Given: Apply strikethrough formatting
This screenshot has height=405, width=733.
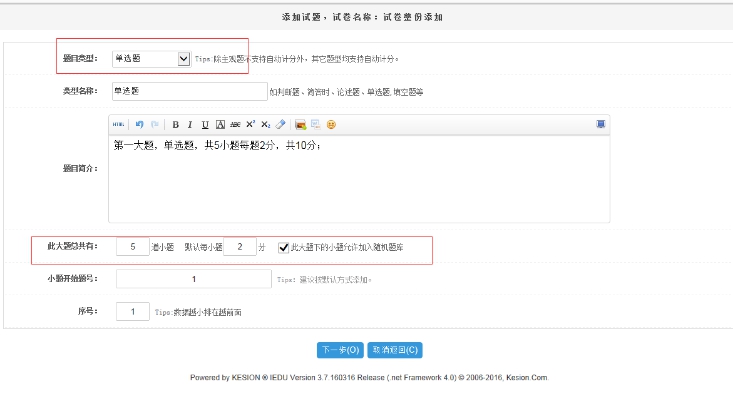Looking at the screenshot, I should coord(235,125).
